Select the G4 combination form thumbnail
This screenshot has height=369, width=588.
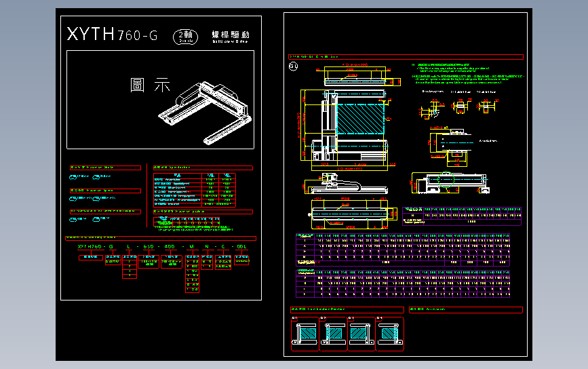click(389, 334)
